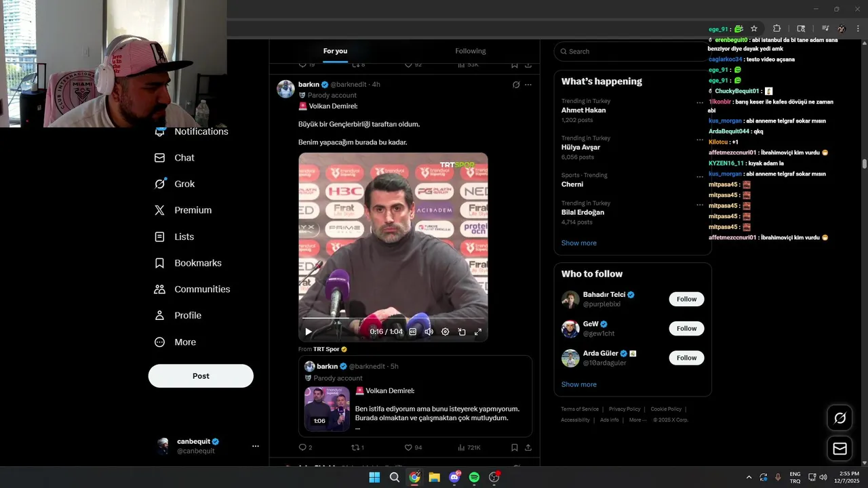Screen dimensions: 868x488
Task: Open Spotify from the taskbar
Action: click(x=474, y=477)
